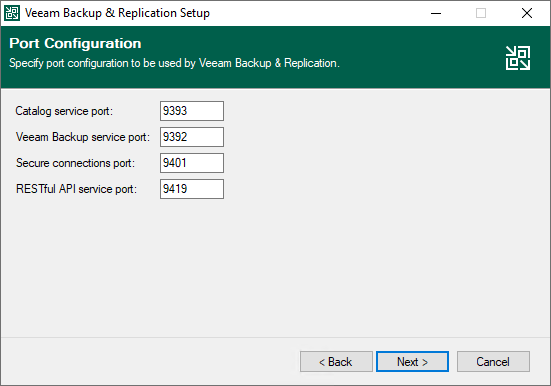Screen dimensions: 551x386
Task: Click the 'Veeam Backup service port:' label
Action: click(x=83, y=137)
